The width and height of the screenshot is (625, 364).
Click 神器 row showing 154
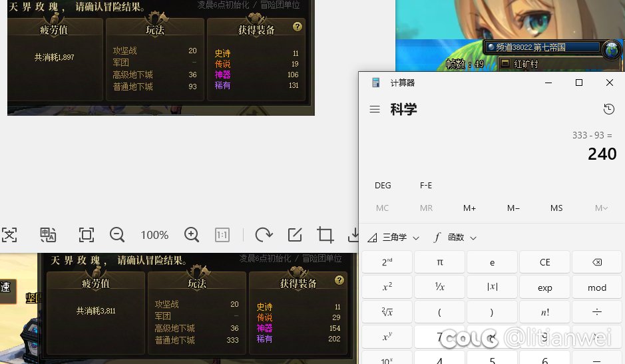(x=298, y=328)
